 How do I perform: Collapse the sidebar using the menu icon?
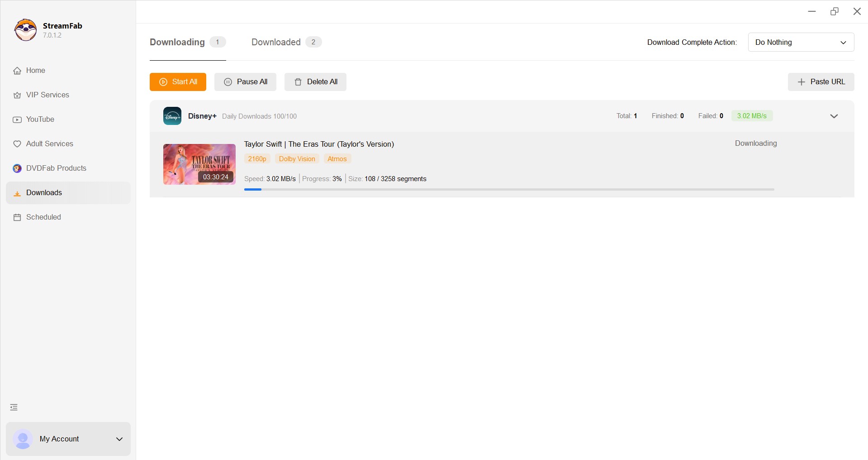click(14, 407)
